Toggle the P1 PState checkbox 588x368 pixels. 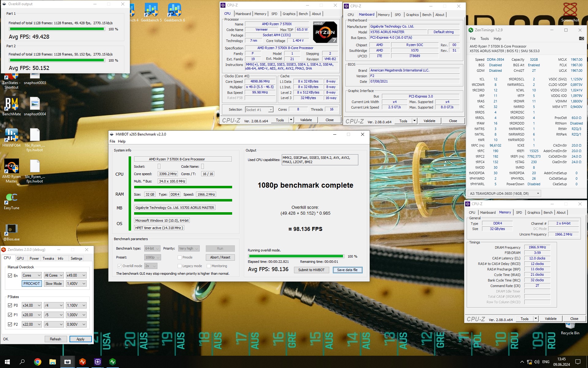click(10, 315)
